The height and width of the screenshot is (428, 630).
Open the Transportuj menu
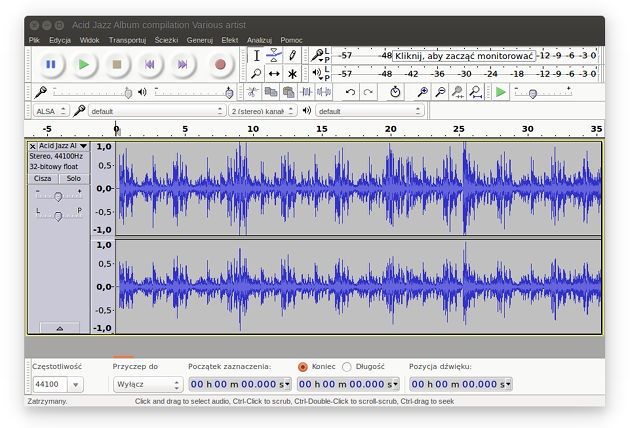(x=127, y=40)
